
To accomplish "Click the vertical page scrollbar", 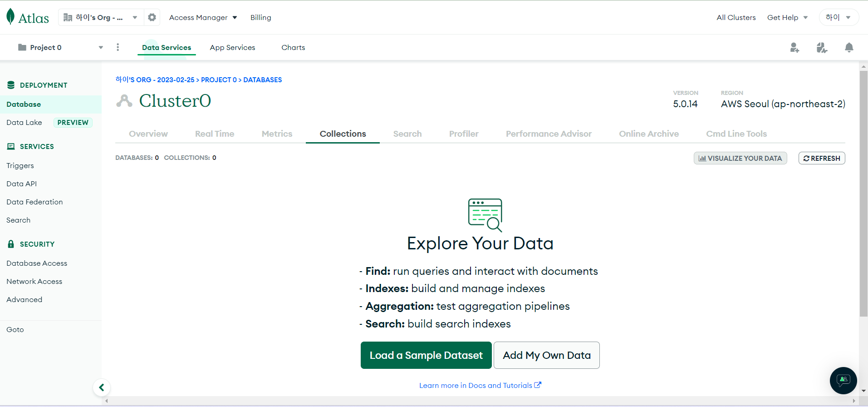I will [863, 193].
